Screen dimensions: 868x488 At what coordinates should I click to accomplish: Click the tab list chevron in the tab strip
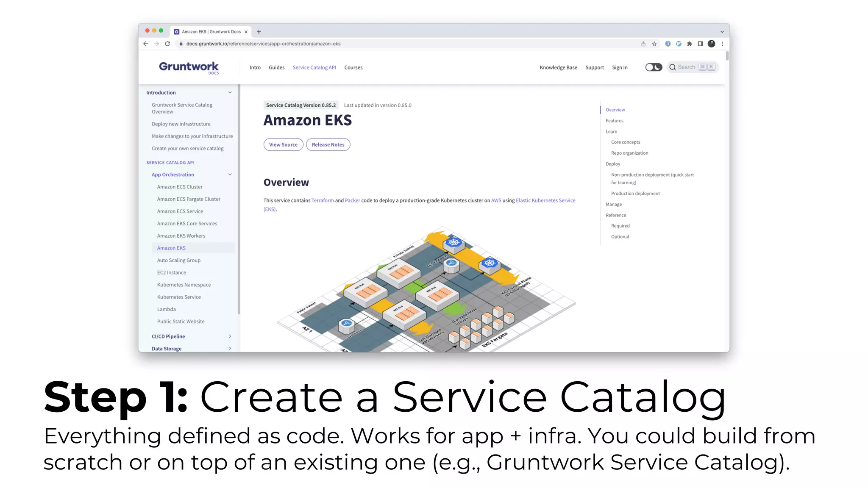pyautogui.click(x=722, y=32)
